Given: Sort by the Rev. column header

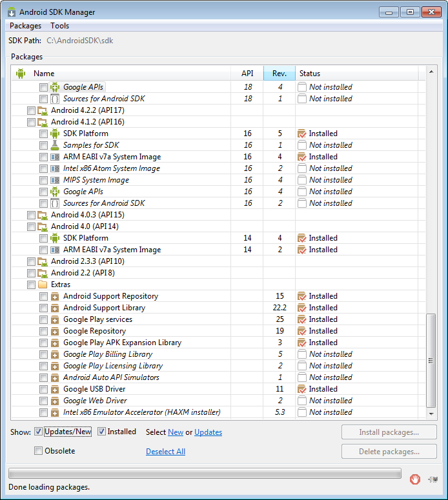Looking at the screenshot, I should pos(280,74).
